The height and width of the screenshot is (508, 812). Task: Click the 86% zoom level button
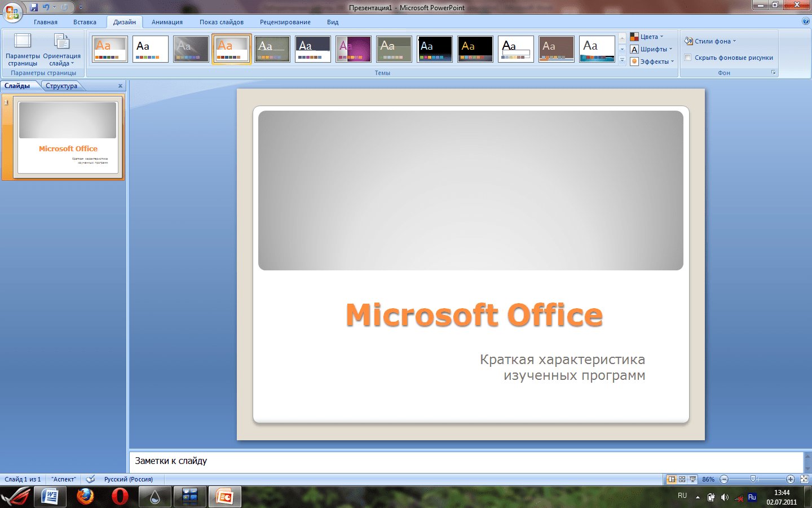708,479
